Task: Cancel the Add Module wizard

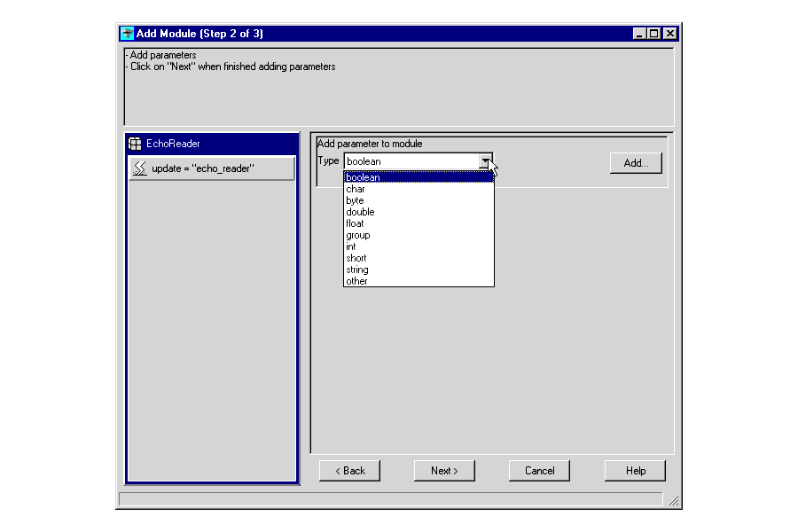Action: (x=539, y=471)
